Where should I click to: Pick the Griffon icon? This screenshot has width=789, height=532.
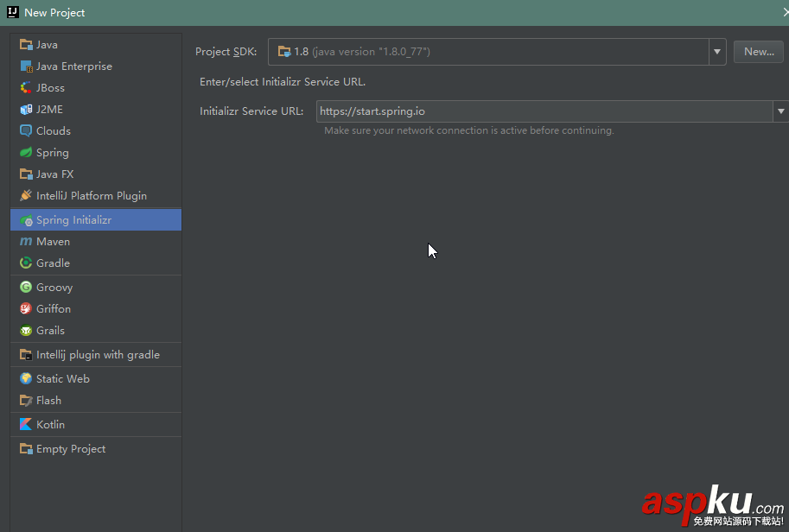click(26, 308)
